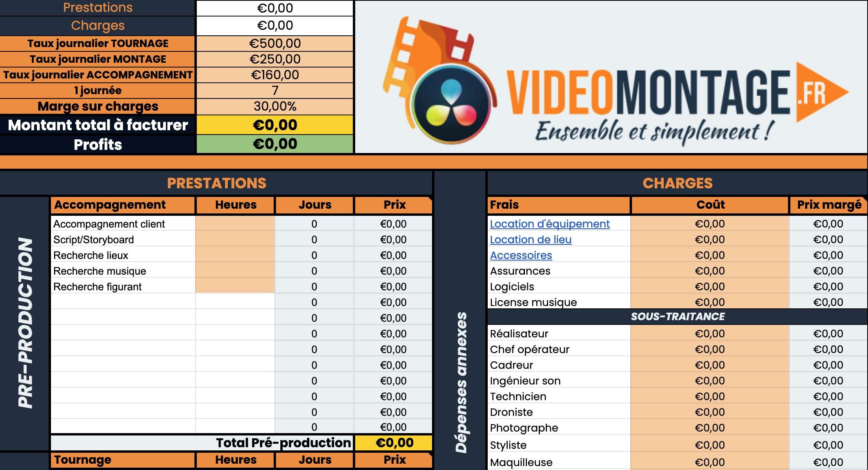Open the Location d'équipement link
Image resolution: width=868 pixels, height=470 pixels.
pyautogui.click(x=550, y=224)
